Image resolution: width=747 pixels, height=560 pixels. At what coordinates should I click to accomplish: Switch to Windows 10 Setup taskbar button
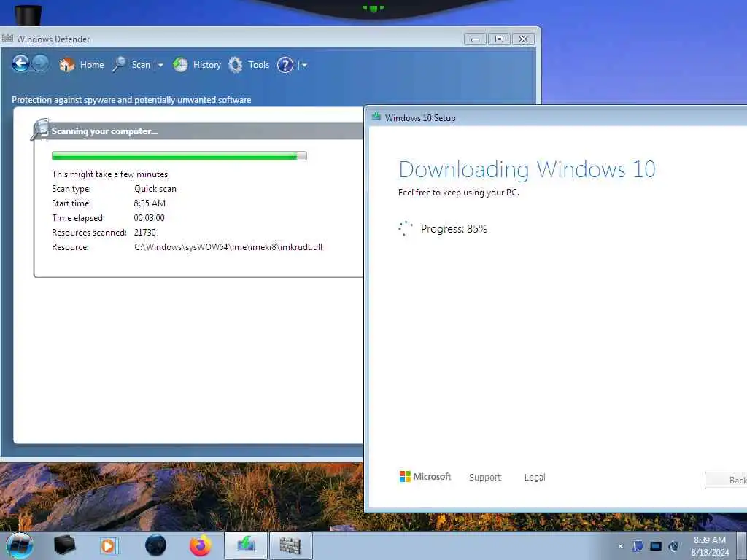coord(246,545)
